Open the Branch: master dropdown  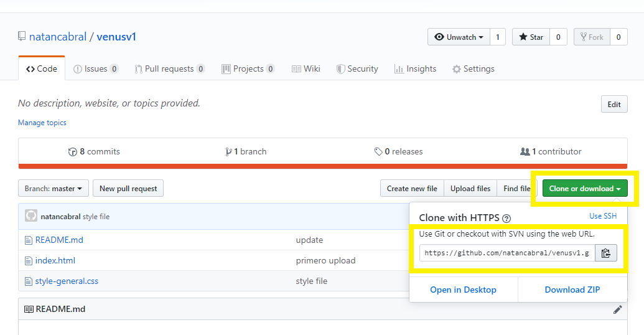(x=54, y=188)
